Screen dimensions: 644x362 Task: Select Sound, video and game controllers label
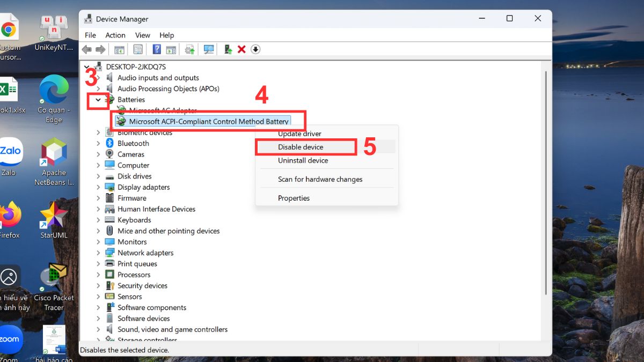172,329
